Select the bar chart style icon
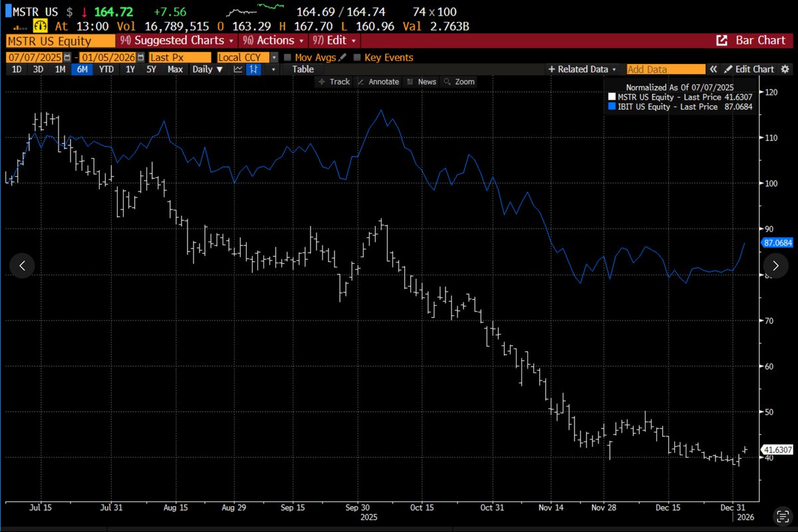The width and height of the screenshot is (798, 532). pyautogui.click(x=254, y=69)
